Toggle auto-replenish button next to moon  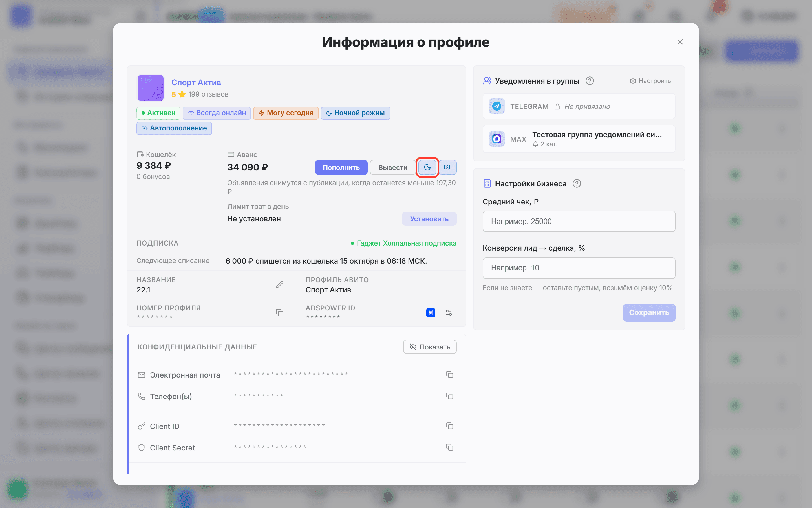[448, 167]
